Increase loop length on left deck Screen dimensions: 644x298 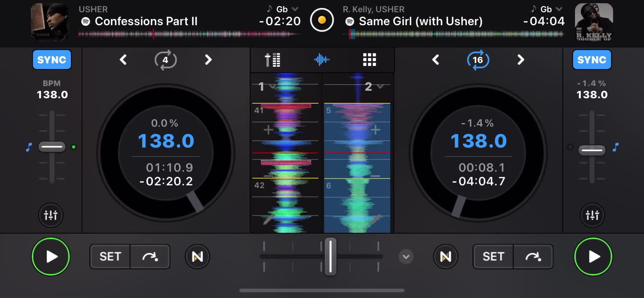pyautogui.click(x=208, y=59)
